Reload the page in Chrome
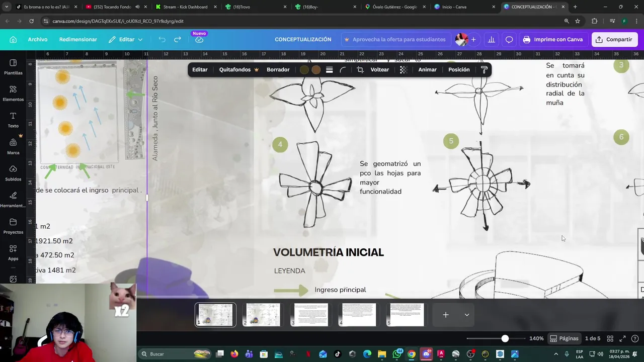Viewport: 644px width, 362px height. click(x=31, y=21)
